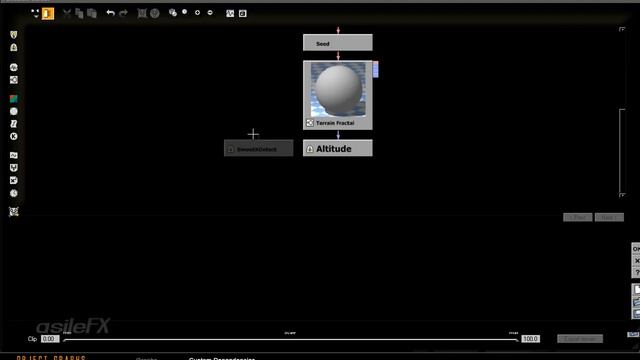640x360 pixels.
Task: Click the dimmed round globe toolbar icon
Action: click(x=155, y=13)
